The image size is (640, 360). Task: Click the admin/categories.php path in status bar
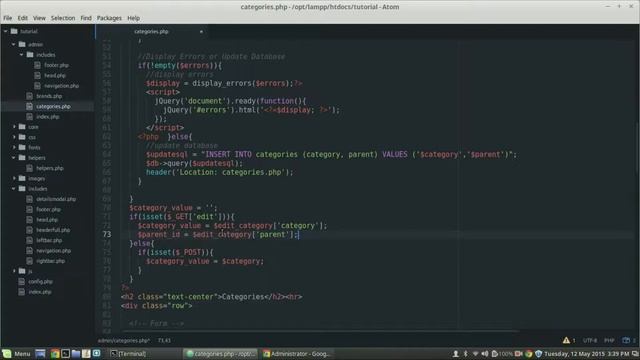(123, 340)
